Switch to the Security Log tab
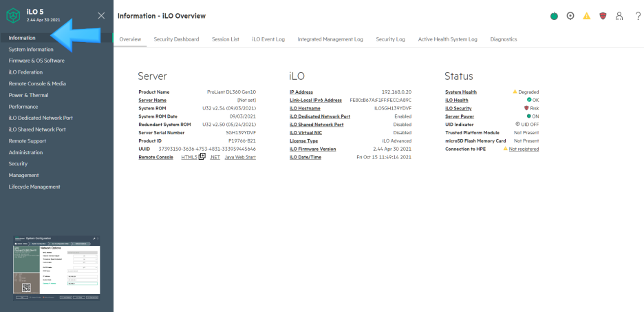This screenshot has height=312, width=644. click(391, 39)
